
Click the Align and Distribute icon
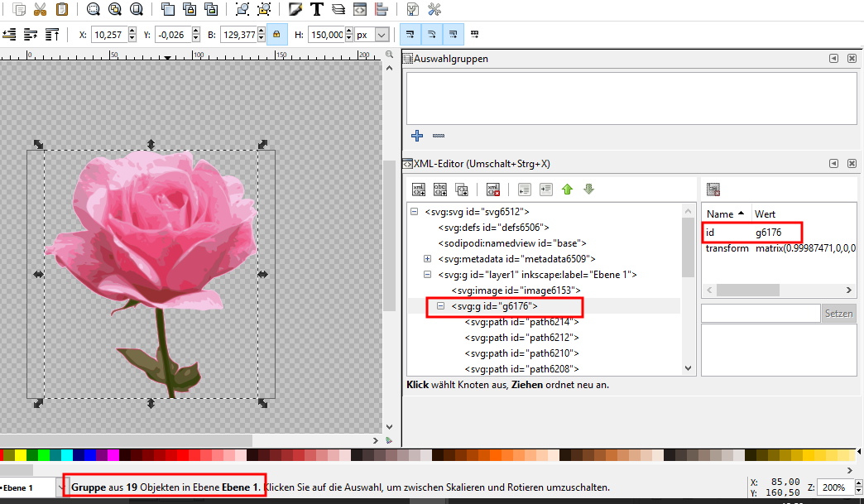pos(382,10)
